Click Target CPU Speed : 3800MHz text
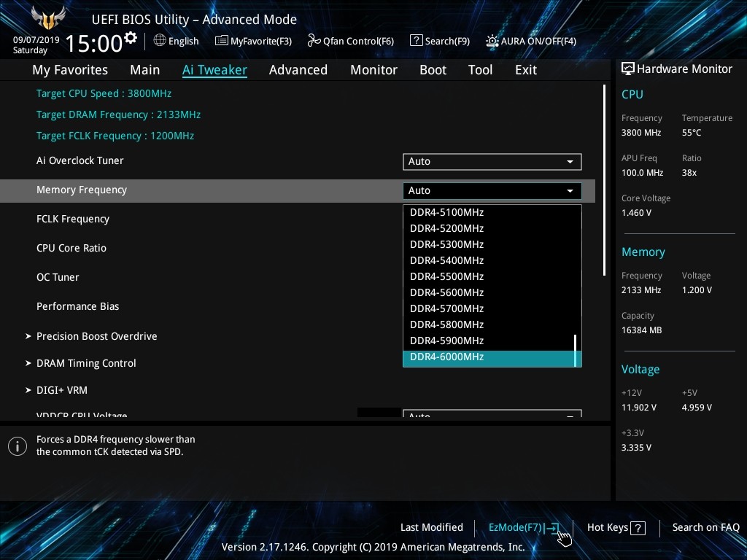Screen dimensions: 747x560 coord(104,93)
